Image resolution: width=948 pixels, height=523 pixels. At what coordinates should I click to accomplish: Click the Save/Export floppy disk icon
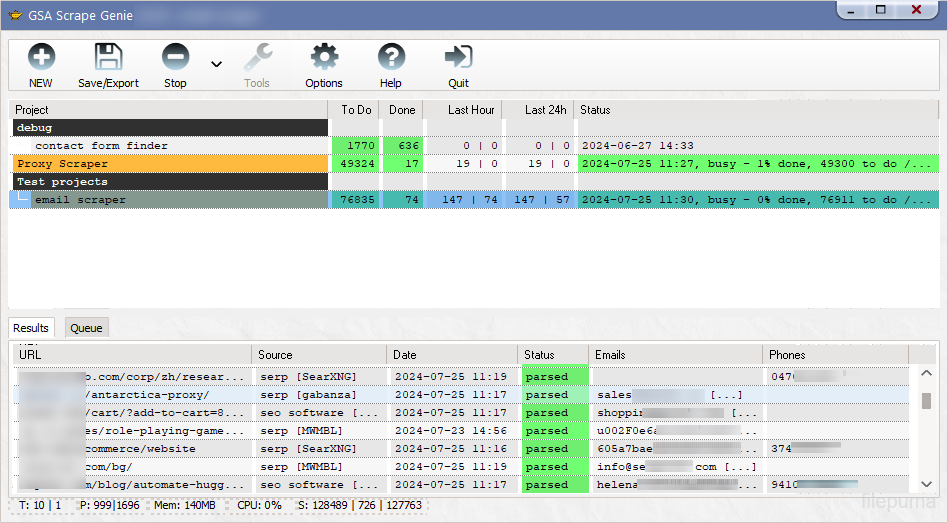click(108, 57)
